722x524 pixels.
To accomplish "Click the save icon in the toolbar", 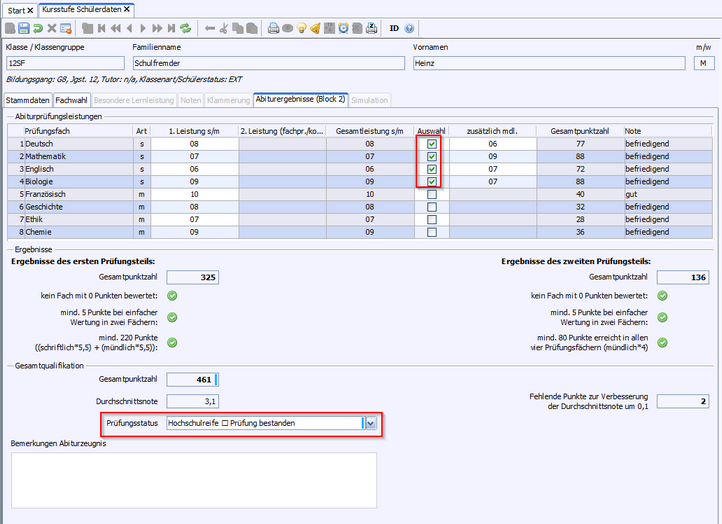I will point(24,28).
